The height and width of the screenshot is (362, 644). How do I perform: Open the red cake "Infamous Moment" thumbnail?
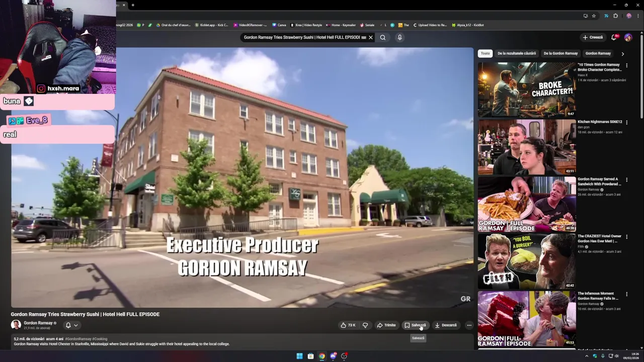coord(527,318)
